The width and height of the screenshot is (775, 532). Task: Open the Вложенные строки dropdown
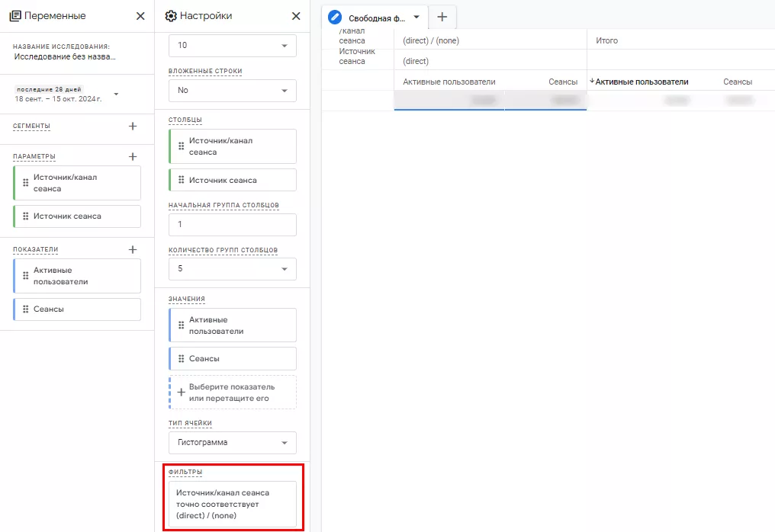[233, 91]
